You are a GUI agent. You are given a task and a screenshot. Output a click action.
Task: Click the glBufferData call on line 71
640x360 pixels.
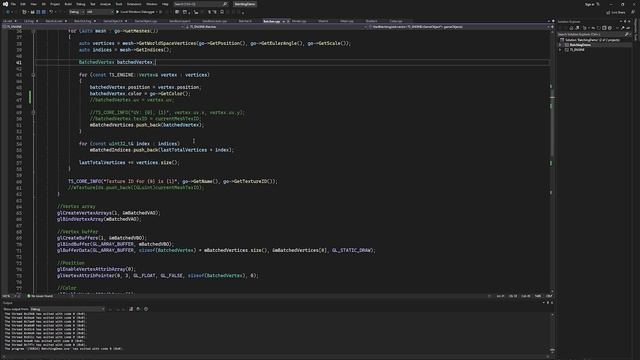click(x=216, y=250)
